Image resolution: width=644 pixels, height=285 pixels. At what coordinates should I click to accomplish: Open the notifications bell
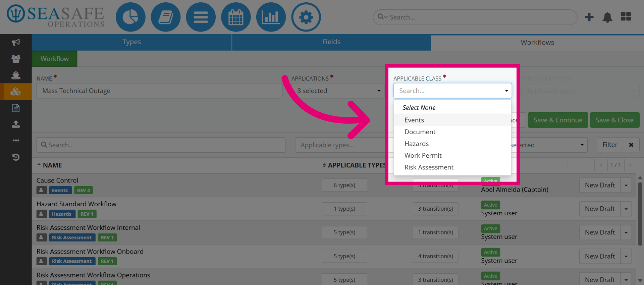coord(607,17)
